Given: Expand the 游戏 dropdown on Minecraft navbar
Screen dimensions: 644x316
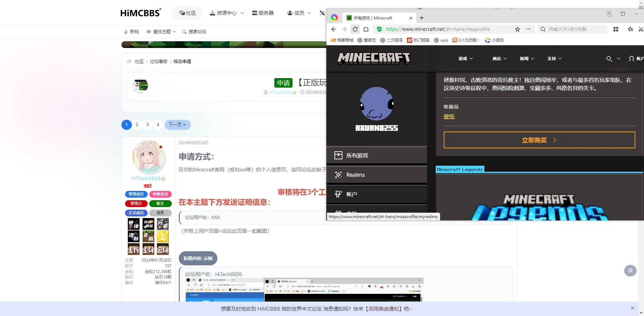Looking at the screenshot, I should click(466, 59).
